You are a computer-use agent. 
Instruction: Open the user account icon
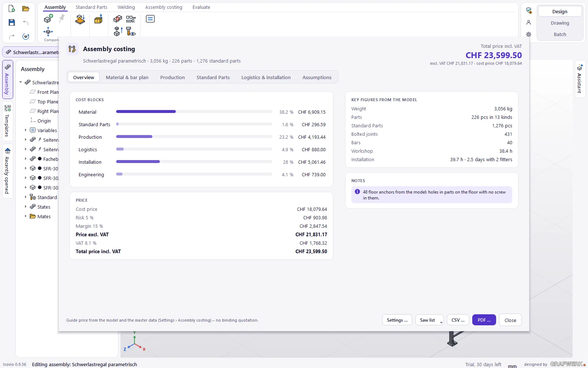tap(529, 22)
